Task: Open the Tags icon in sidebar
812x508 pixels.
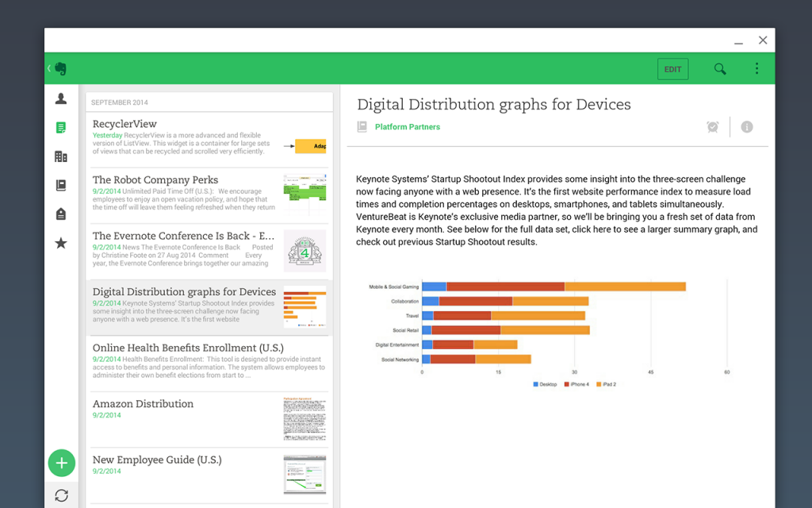Action: click(x=61, y=214)
